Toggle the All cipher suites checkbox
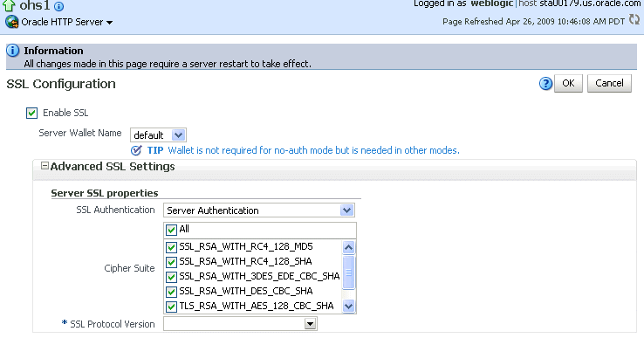This screenshot has height=338, width=644. coord(171,230)
